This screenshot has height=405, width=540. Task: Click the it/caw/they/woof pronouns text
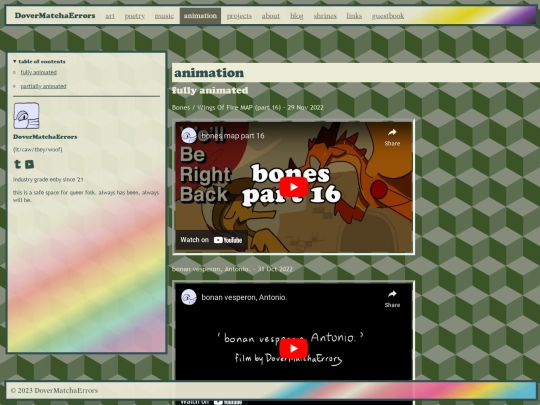pyautogui.click(x=38, y=149)
